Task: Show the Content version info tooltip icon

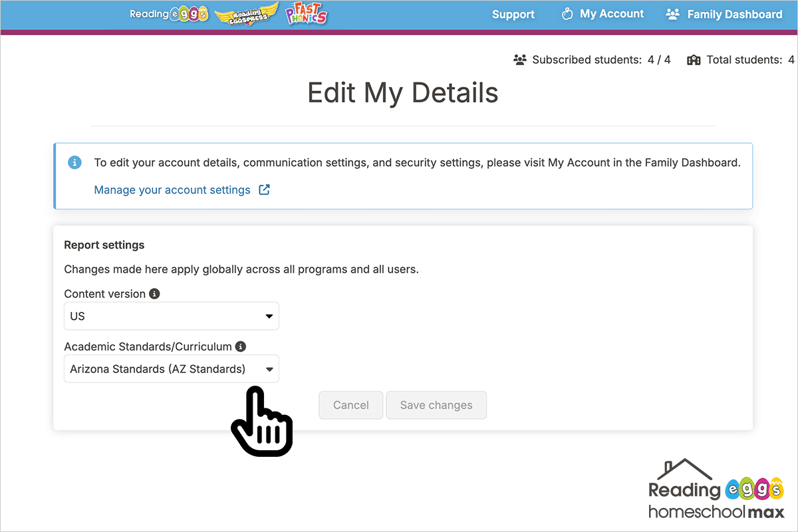Action: coord(154,293)
